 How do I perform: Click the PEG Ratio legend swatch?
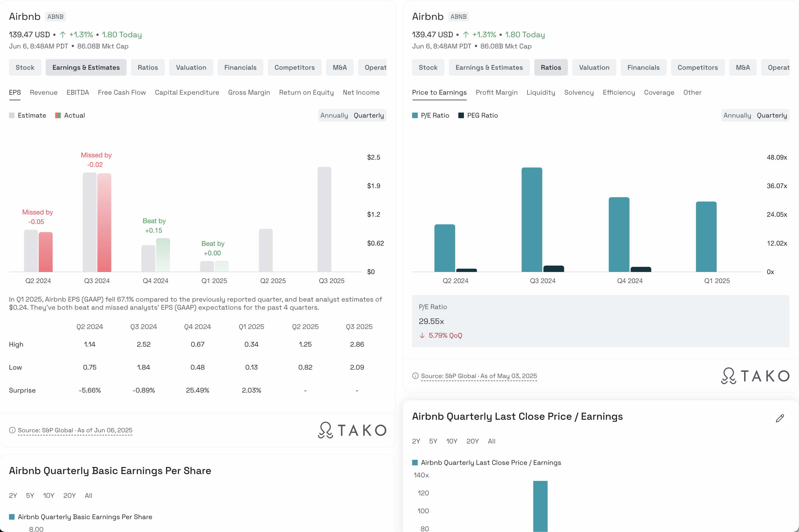pyautogui.click(x=461, y=115)
